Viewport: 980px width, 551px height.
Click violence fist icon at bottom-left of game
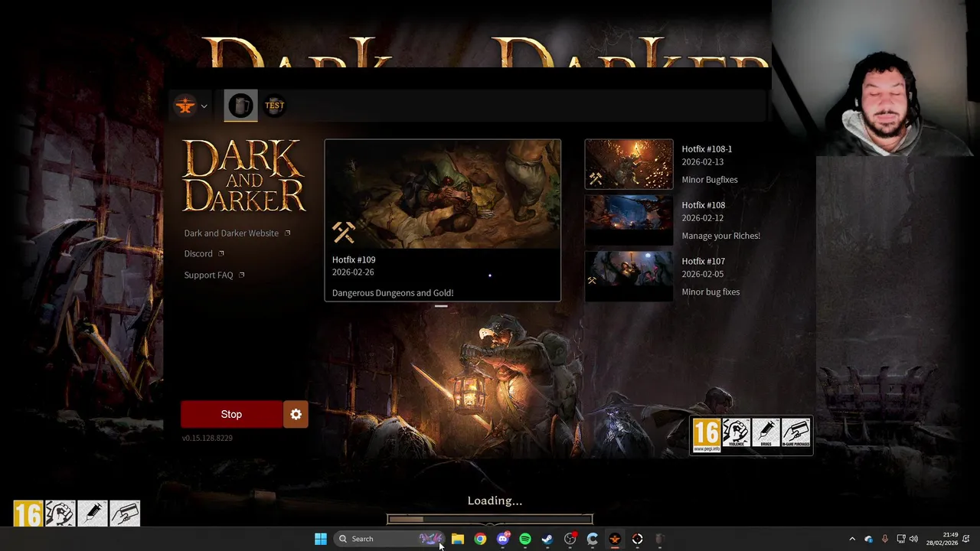60,514
